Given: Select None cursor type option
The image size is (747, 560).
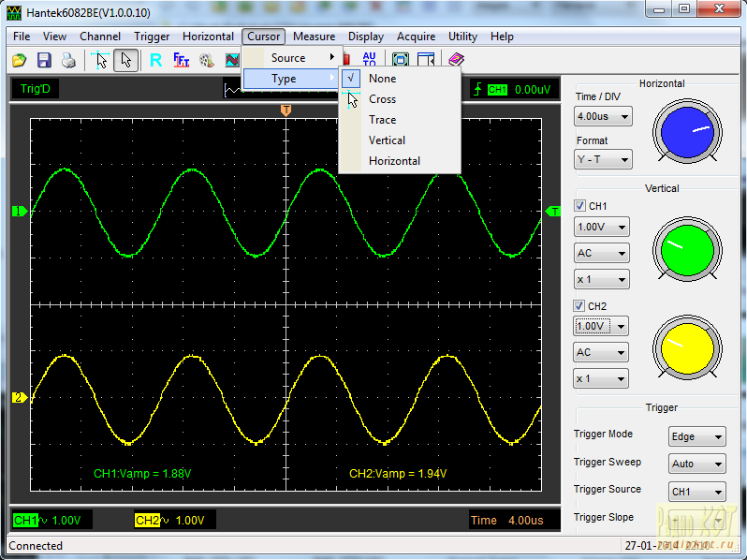Looking at the screenshot, I should coord(382,79).
